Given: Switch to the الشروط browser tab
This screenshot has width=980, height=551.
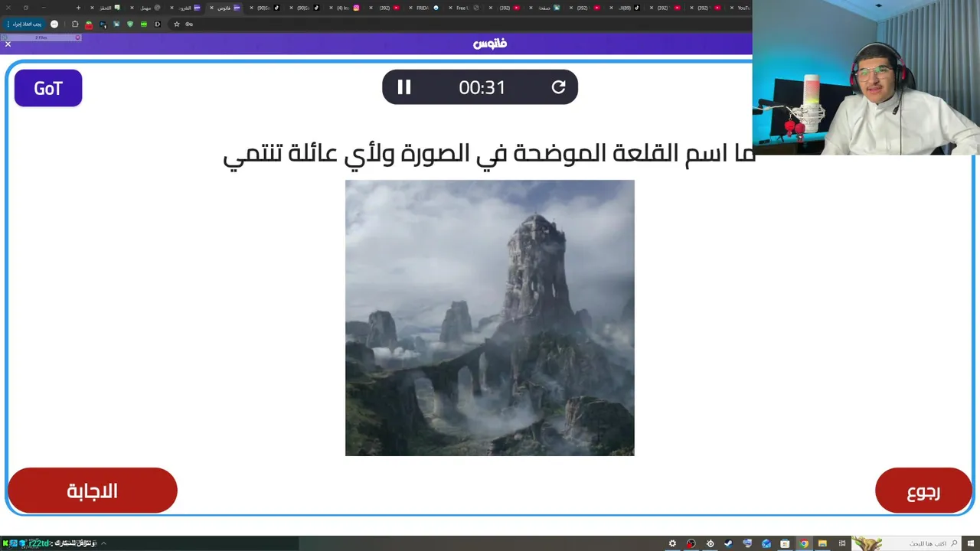Looking at the screenshot, I should [188, 8].
